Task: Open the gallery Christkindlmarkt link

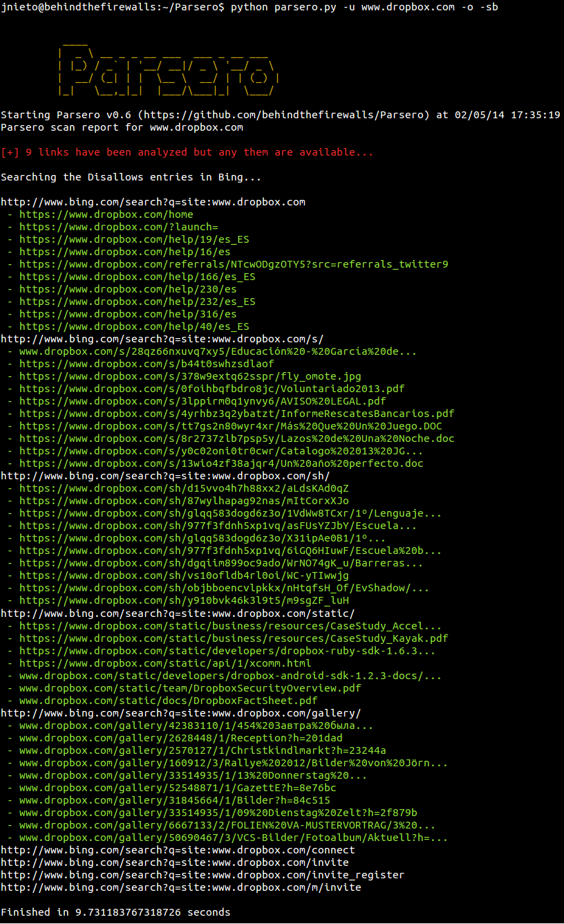Action: click(x=203, y=750)
